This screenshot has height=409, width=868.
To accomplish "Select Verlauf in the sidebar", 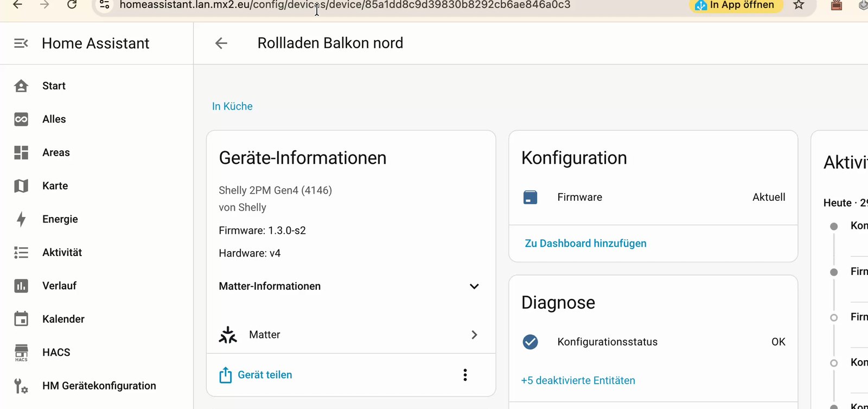I will [60, 286].
